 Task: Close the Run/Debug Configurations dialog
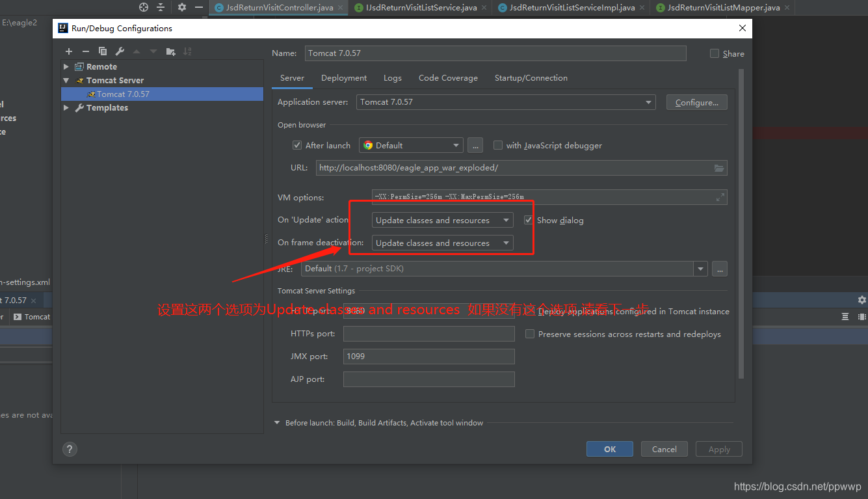click(x=743, y=28)
